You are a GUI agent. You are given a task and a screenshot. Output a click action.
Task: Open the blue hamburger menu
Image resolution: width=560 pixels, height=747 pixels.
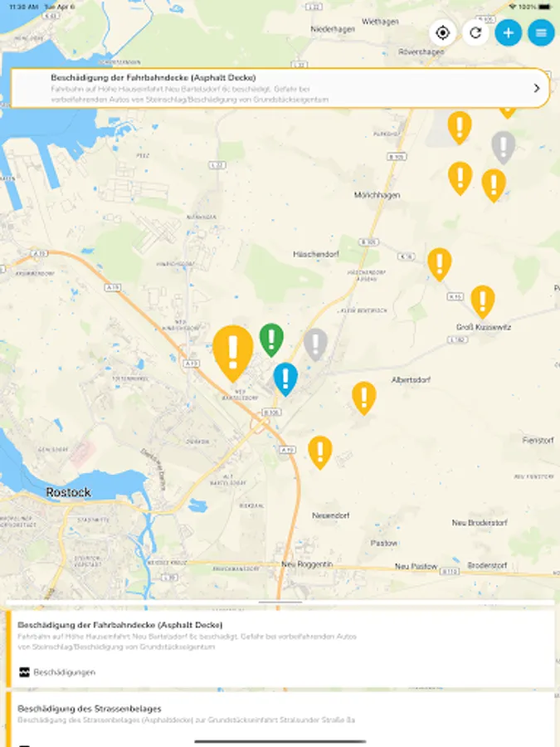pos(541,33)
